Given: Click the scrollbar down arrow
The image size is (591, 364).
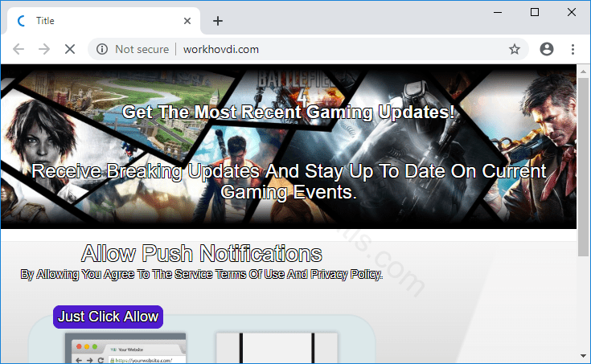Looking at the screenshot, I should [x=584, y=356].
